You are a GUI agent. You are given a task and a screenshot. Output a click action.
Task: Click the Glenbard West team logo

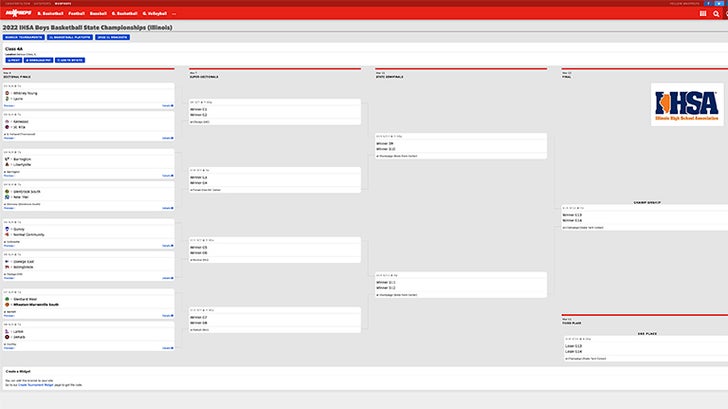pyautogui.click(x=7, y=299)
